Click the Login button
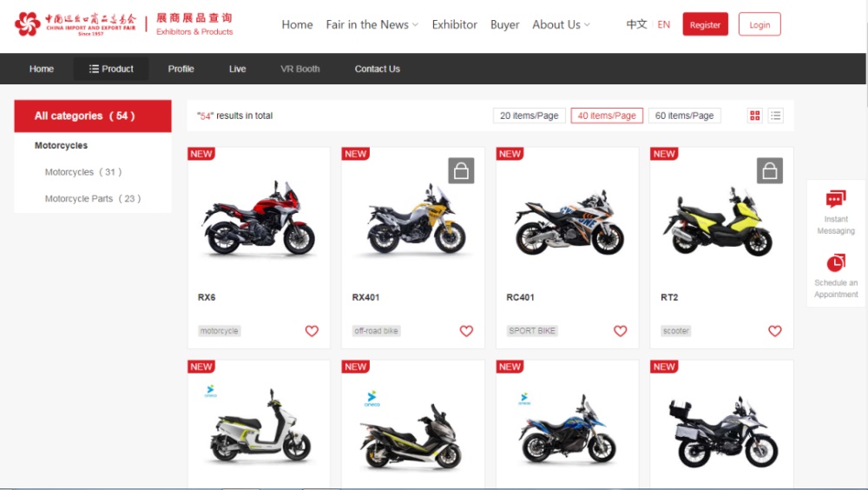The height and width of the screenshot is (490, 868). (759, 24)
